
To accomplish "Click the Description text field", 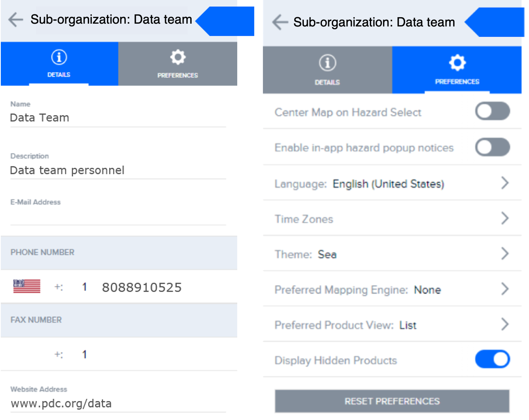I will (118, 170).
